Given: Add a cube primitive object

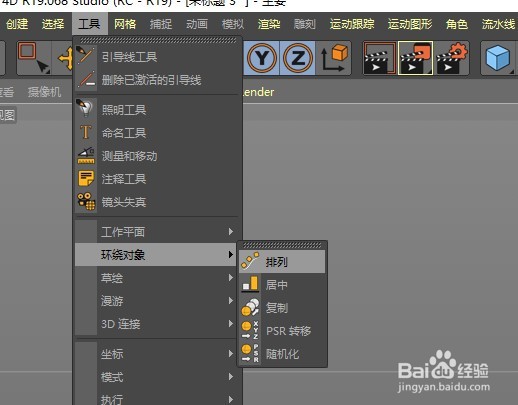Looking at the screenshot, I should coord(498,58).
